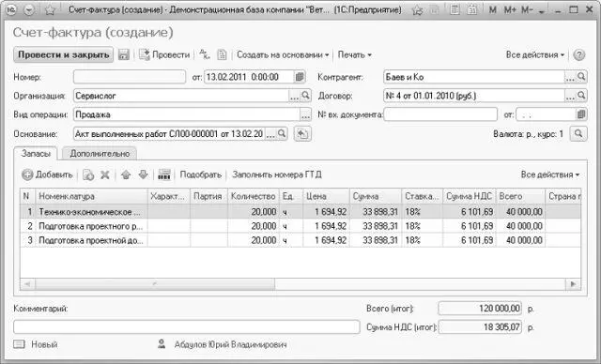The image size is (601, 364).
Task: Click the Комментарий input field
Action: click(x=187, y=326)
